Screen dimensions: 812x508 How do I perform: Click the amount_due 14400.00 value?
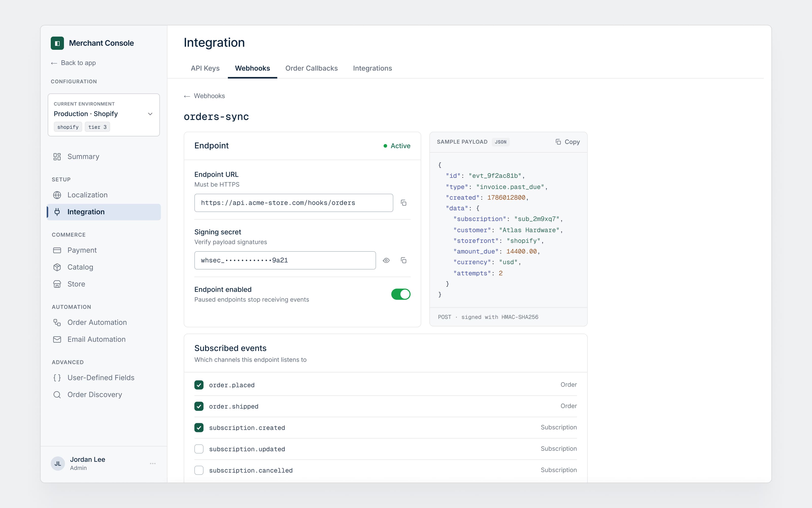521,251
